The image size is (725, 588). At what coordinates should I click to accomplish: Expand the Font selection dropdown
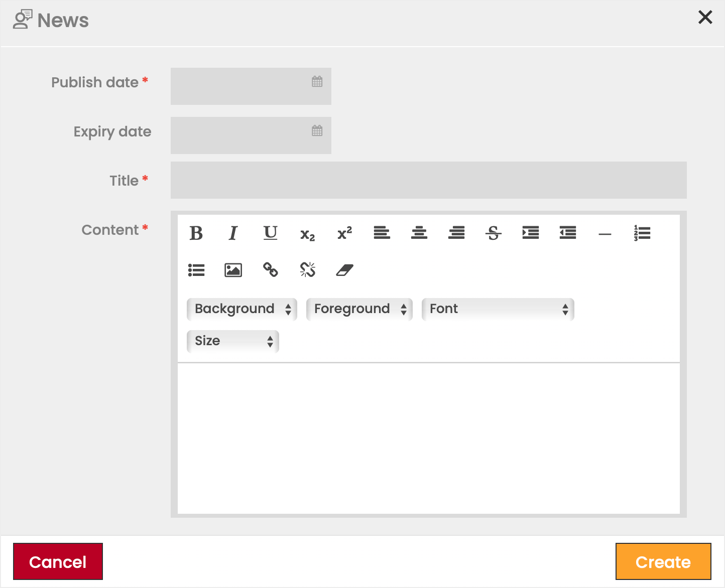pyautogui.click(x=498, y=309)
